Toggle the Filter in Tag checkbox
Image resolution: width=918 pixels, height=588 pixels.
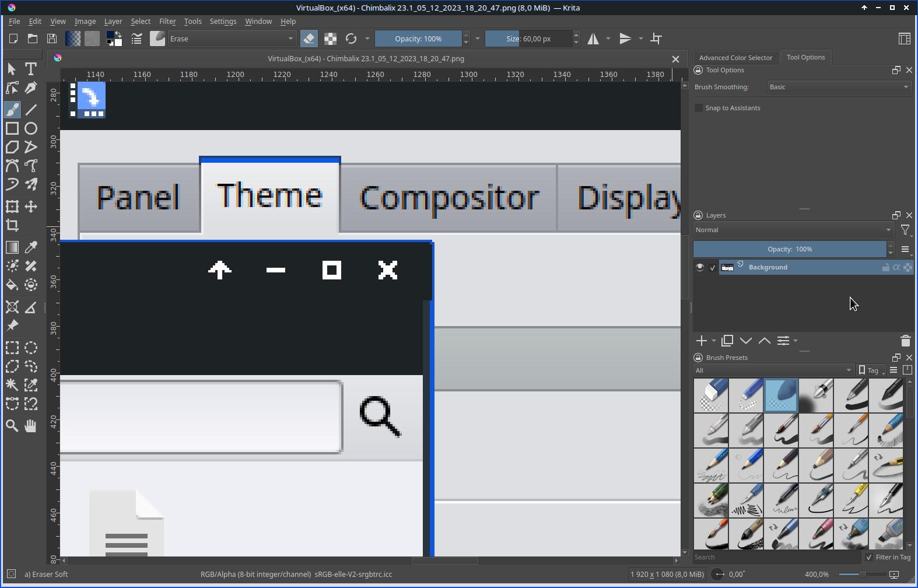pos(869,557)
